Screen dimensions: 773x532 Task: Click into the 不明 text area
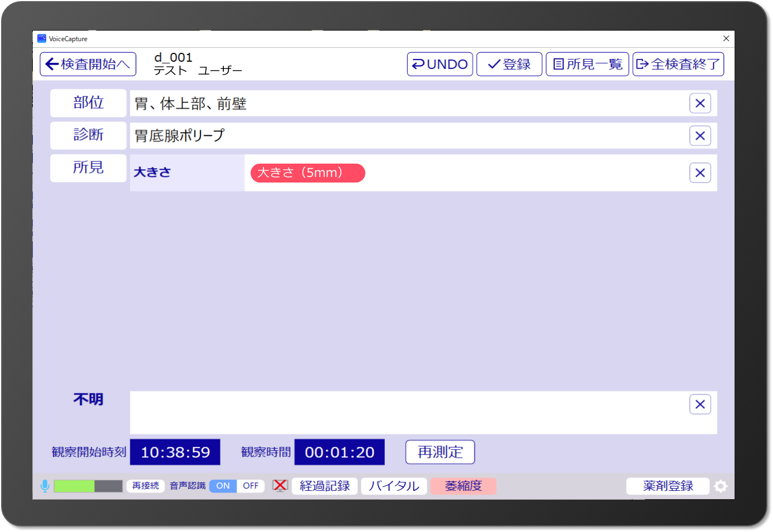pos(423,412)
